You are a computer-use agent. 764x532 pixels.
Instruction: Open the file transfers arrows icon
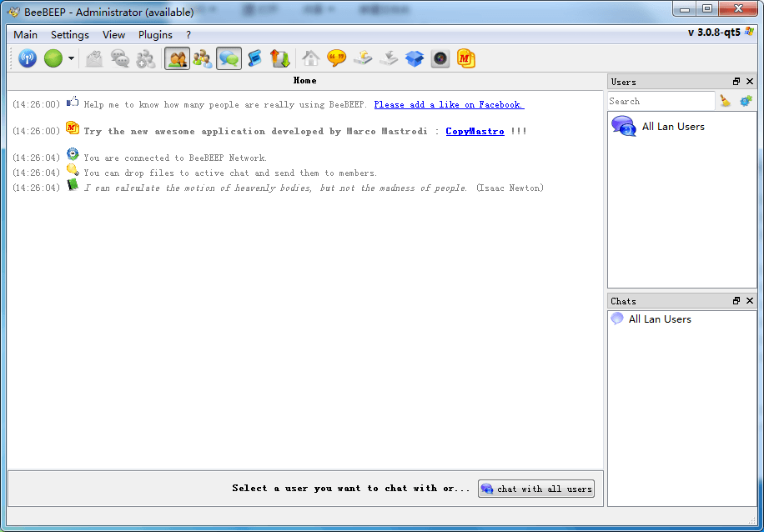point(280,58)
